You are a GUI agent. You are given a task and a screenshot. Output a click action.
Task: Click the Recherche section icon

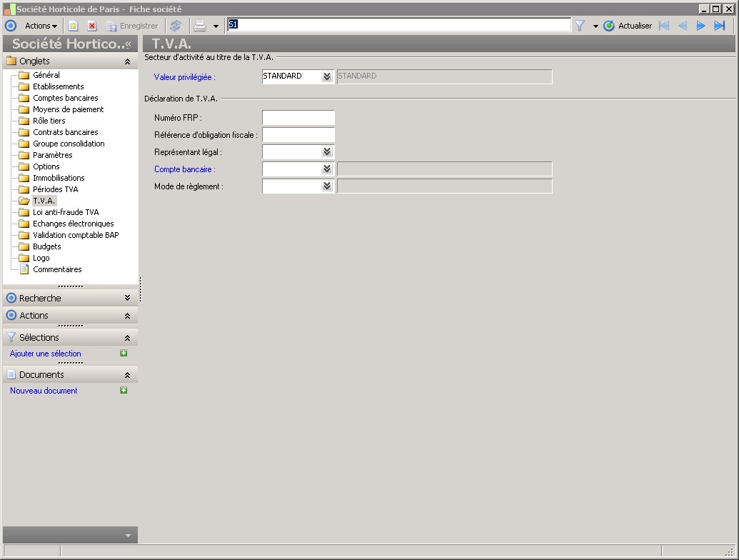coord(11,298)
